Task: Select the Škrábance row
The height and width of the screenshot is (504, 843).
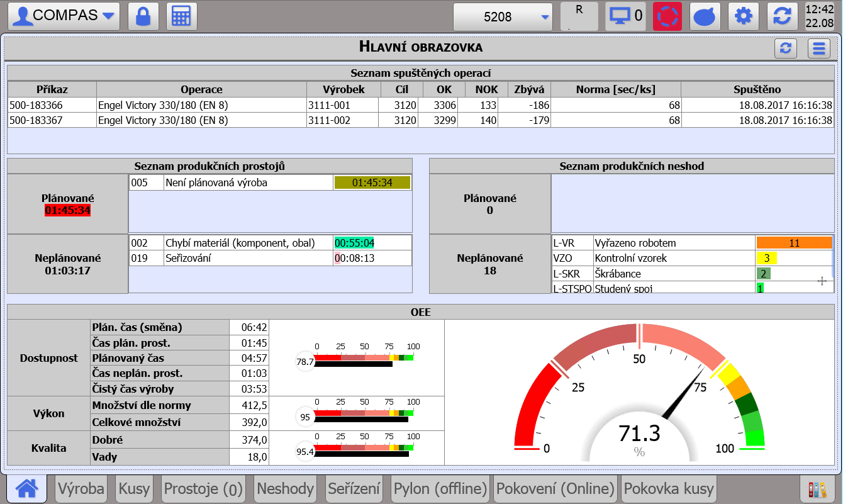Action: coord(692,274)
